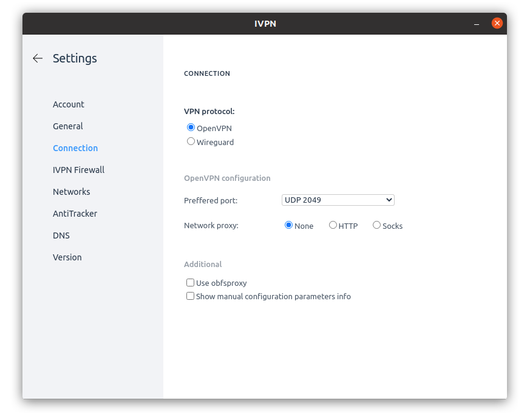Viewport: 527px width, 420px height.
Task: Click the CONNECTION section heading
Action: [x=206, y=73]
